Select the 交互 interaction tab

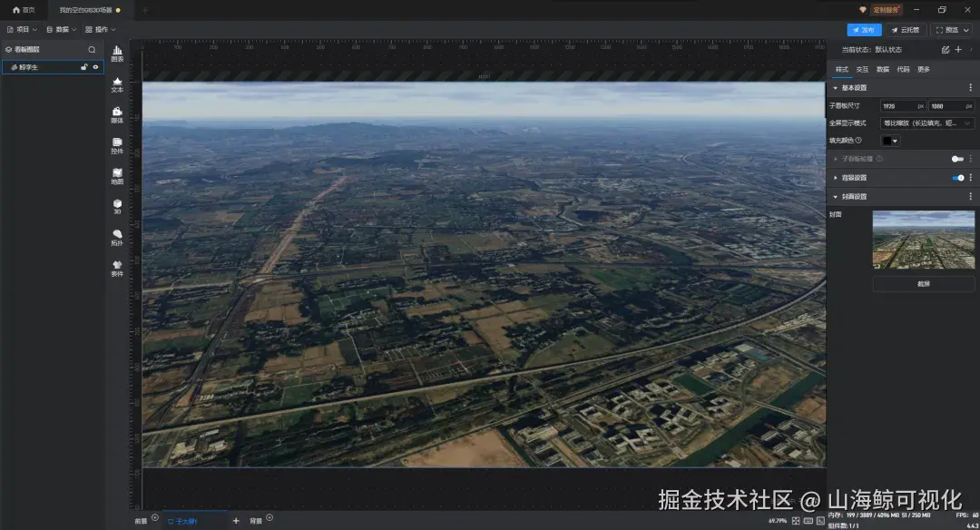pyautogui.click(x=862, y=69)
